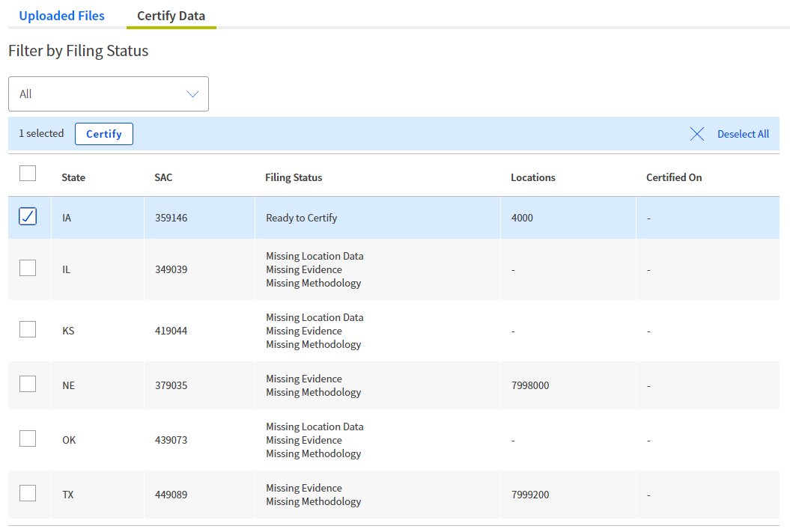Toggle the select-all header checkbox
790x532 pixels.
click(28, 174)
